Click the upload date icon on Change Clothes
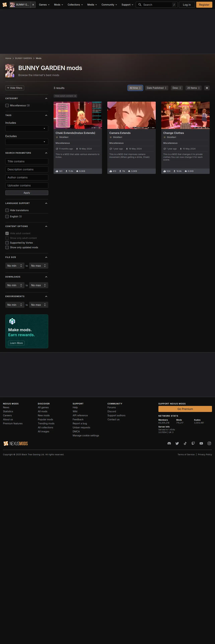This screenshot has height=644, width=215. [181, 149]
